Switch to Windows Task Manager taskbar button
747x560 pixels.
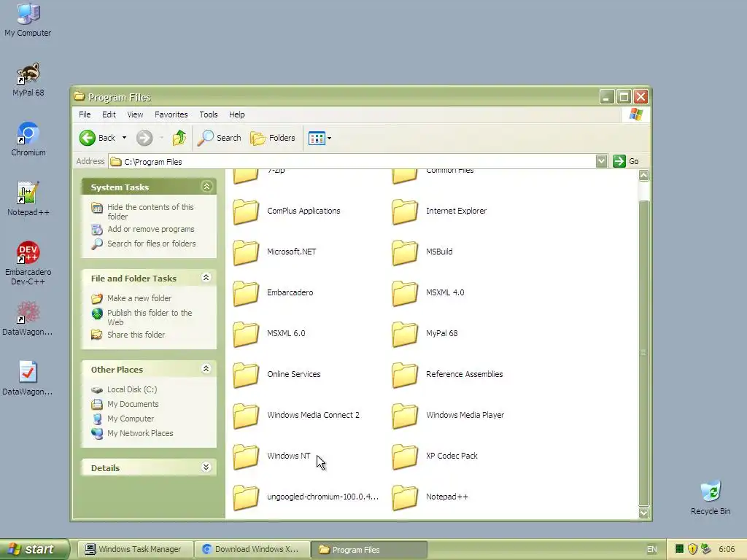tap(135, 549)
